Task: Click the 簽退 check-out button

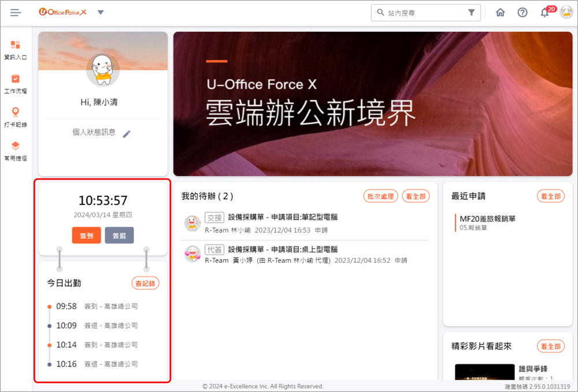Action: (x=120, y=236)
